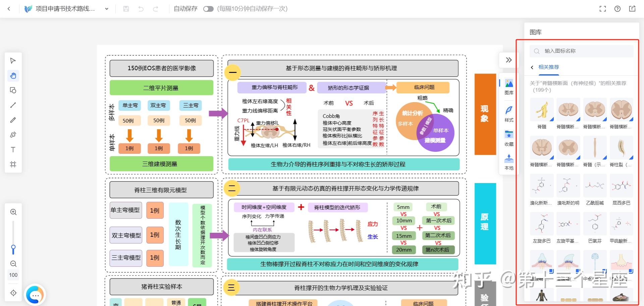Enter fullscreen mode

pos(603,9)
